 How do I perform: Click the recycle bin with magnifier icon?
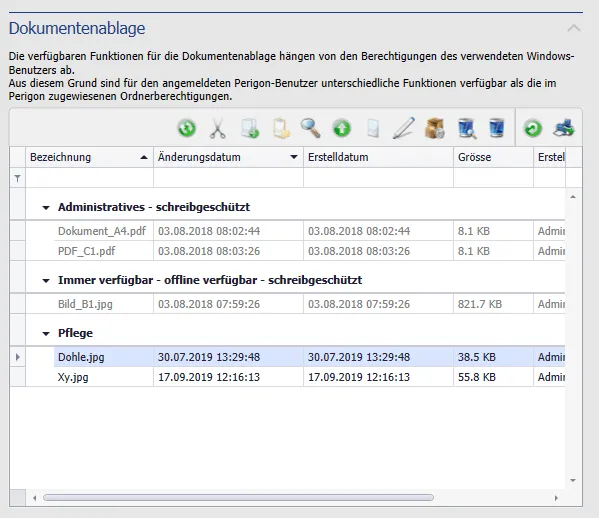(x=466, y=128)
